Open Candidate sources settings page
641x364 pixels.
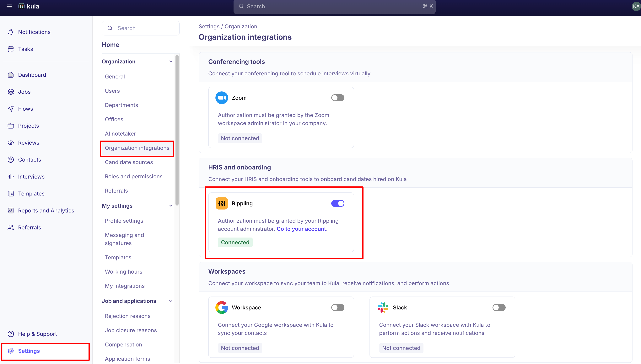[129, 162]
